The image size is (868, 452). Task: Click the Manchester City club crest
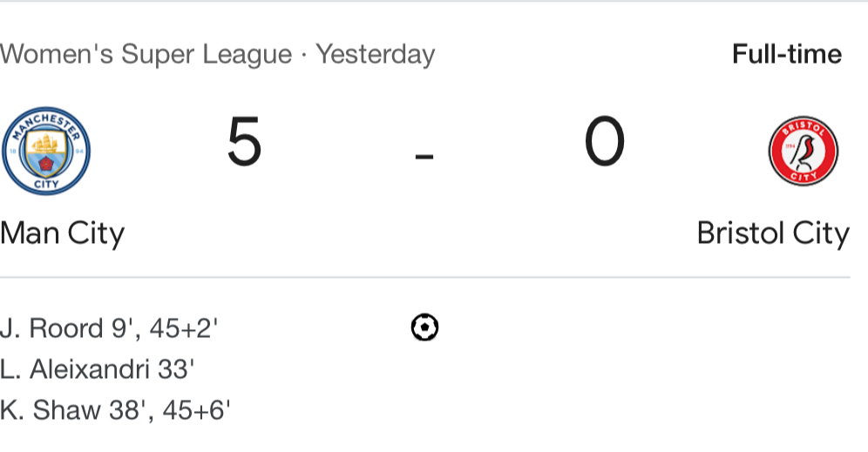[x=46, y=151]
